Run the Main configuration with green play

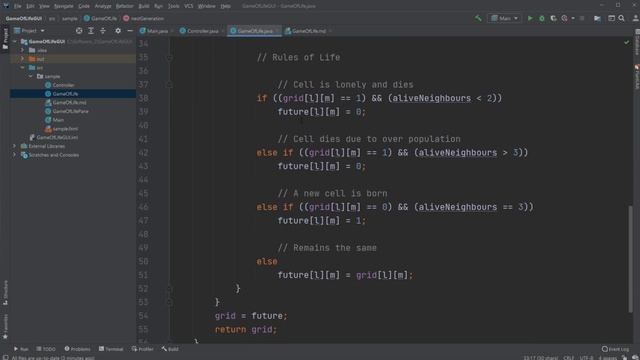(x=530, y=18)
